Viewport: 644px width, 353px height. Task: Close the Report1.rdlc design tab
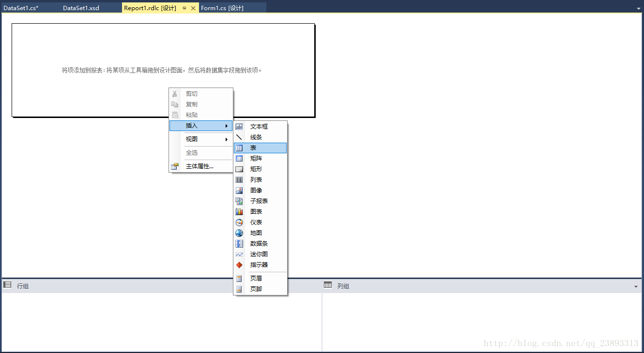pos(193,8)
